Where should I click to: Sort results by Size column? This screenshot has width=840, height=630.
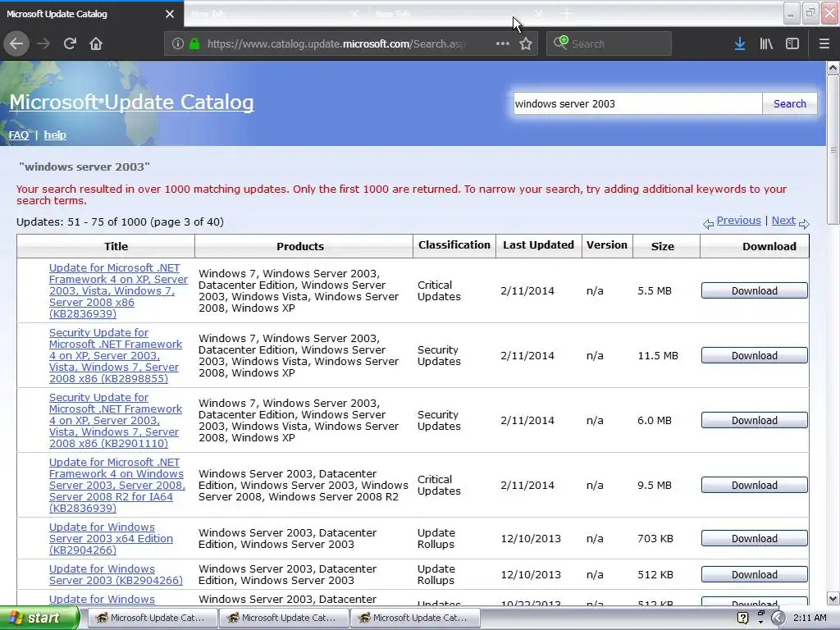[x=663, y=246]
